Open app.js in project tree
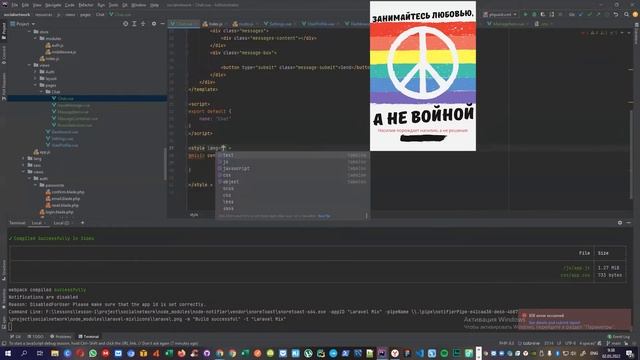 pyautogui.click(x=42, y=152)
